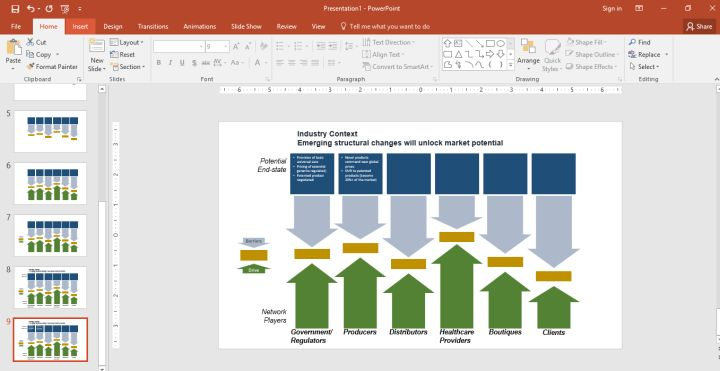Open the Section dropdown
Screen dimensions: 720x371
(128, 67)
